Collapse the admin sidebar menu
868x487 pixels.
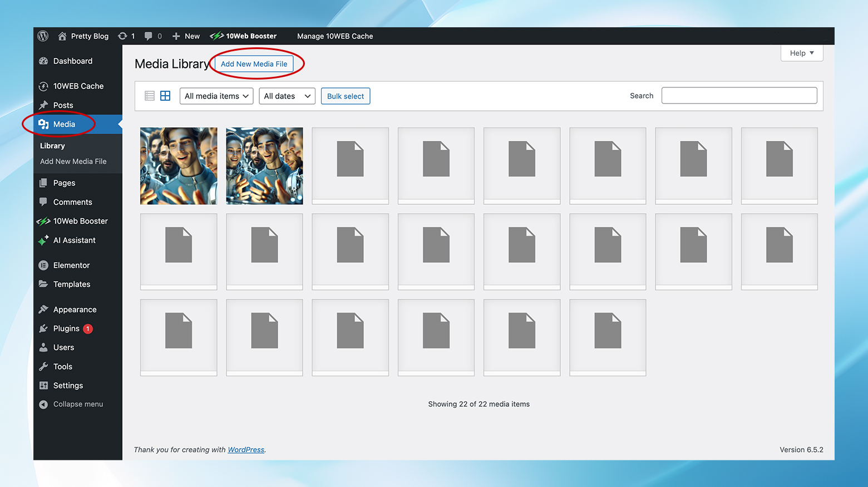[x=43, y=404]
